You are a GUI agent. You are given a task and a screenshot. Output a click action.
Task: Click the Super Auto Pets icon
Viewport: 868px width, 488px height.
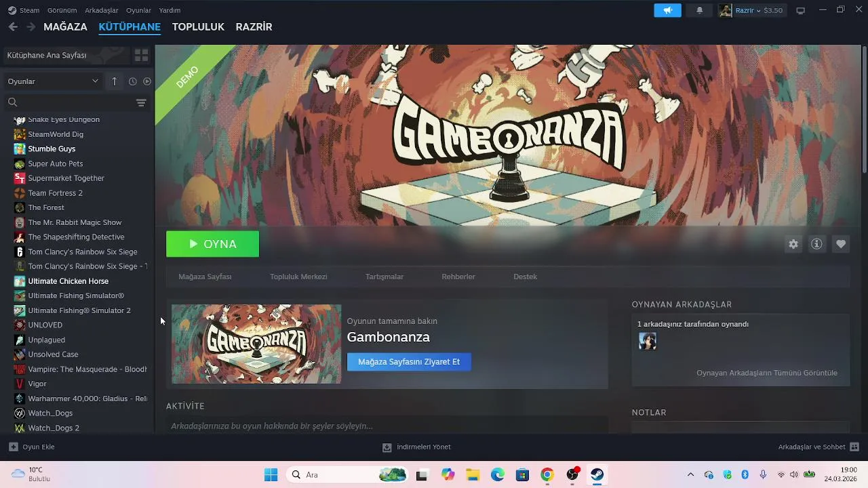click(x=20, y=163)
